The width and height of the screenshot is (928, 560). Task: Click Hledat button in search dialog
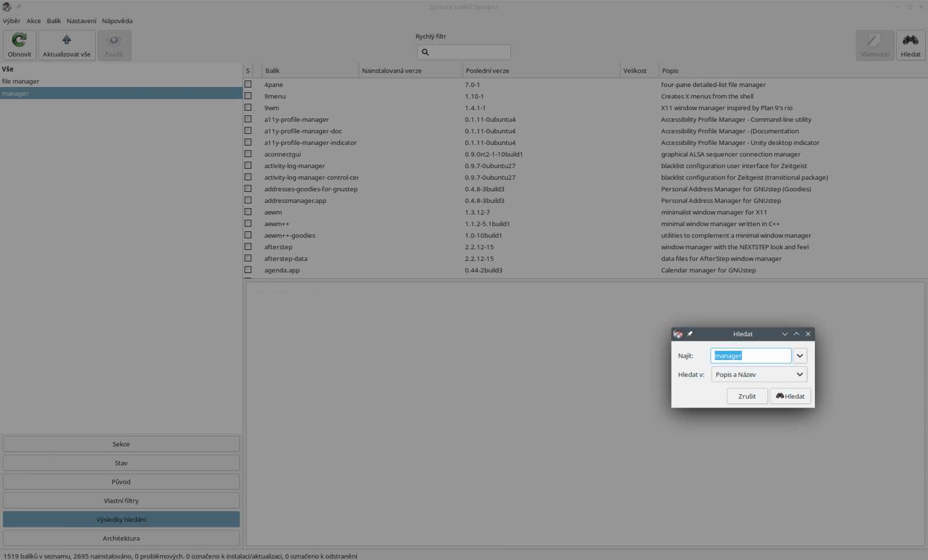click(x=791, y=396)
